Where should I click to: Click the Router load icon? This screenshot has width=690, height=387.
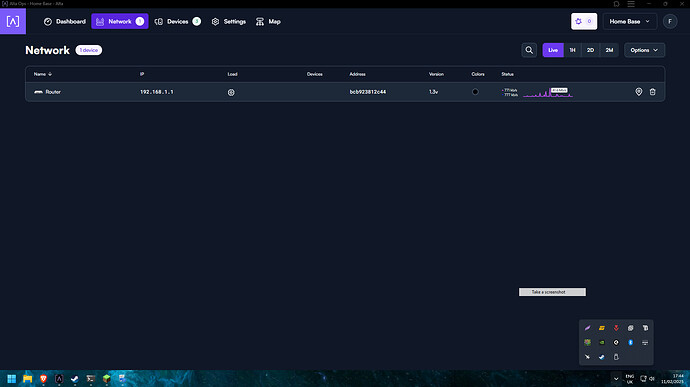pos(231,92)
